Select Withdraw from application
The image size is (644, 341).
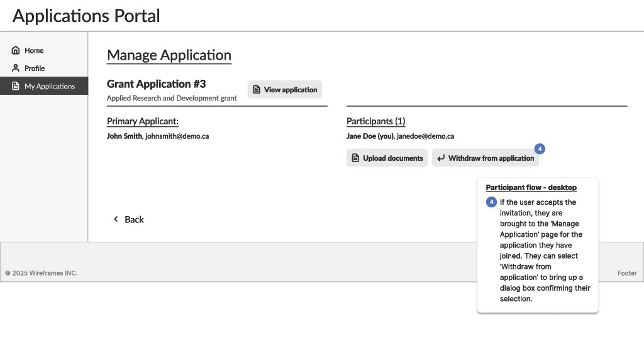point(491,158)
